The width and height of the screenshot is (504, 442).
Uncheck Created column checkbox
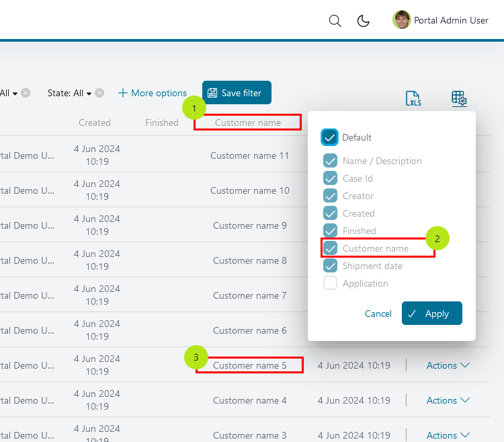(x=330, y=213)
